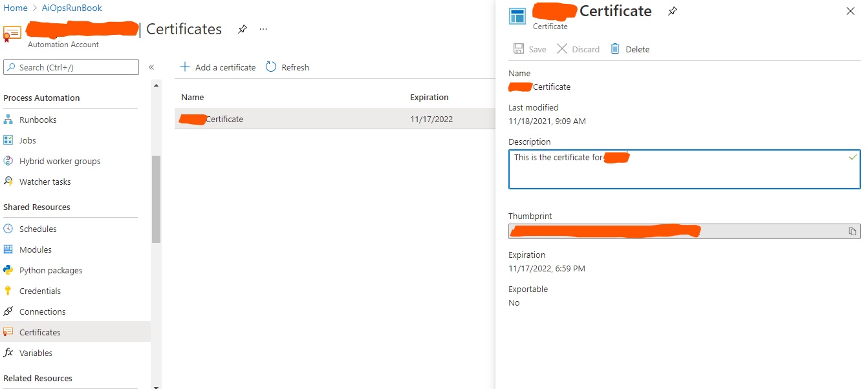The width and height of the screenshot is (868, 389).
Task: Pin the Certificates blade
Action: coord(242,29)
